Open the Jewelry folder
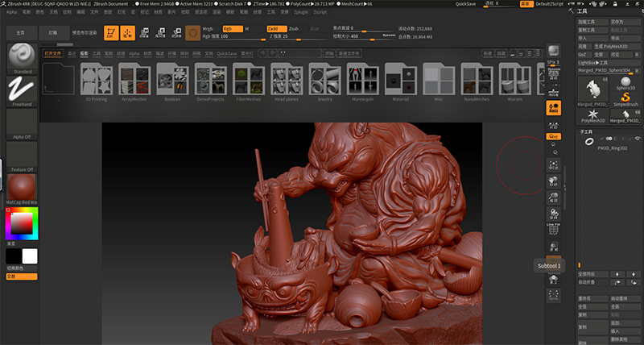 coord(324,82)
